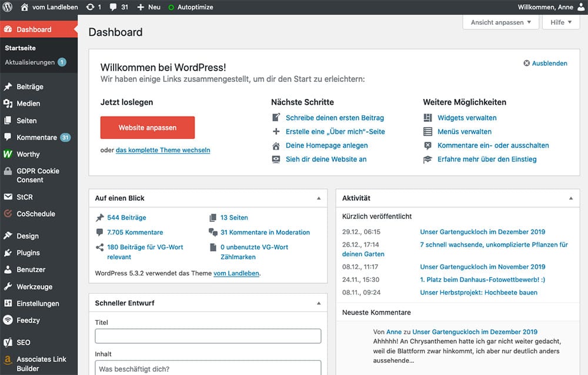Click the Design brush icon
The height and width of the screenshot is (375, 588).
[8, 235]
